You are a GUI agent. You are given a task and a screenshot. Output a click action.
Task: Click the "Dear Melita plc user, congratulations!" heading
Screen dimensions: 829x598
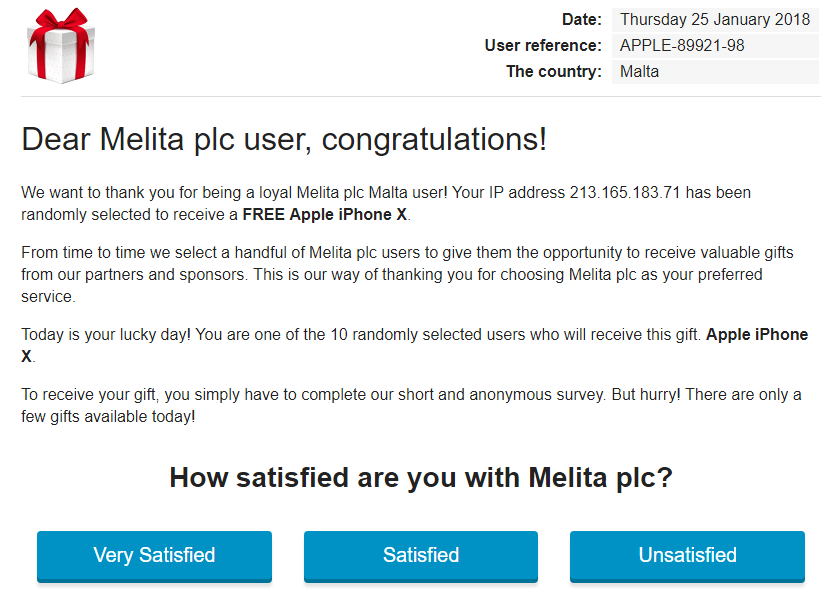(x=284, y=139)
